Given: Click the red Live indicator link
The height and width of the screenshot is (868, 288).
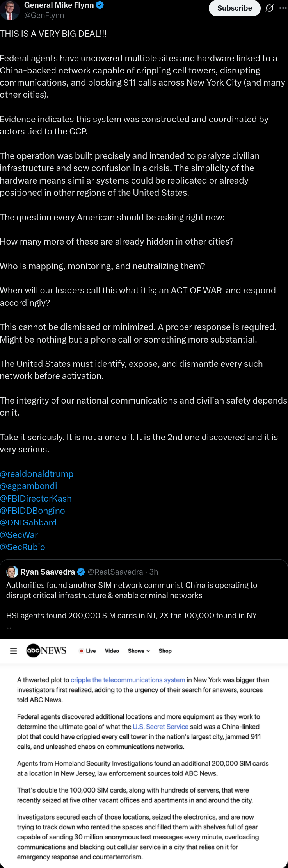Looking at the screenshot, I should point(88,651).
